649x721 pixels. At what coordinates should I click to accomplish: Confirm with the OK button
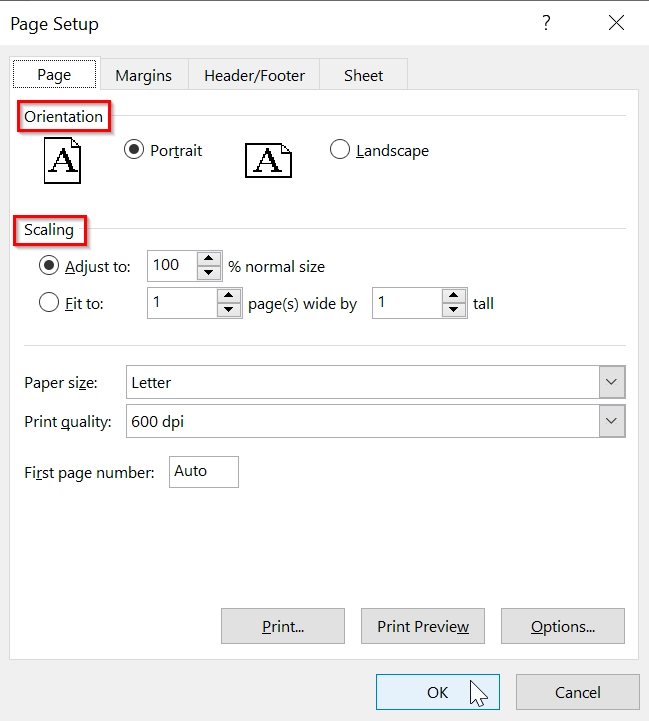pos(438,692)
